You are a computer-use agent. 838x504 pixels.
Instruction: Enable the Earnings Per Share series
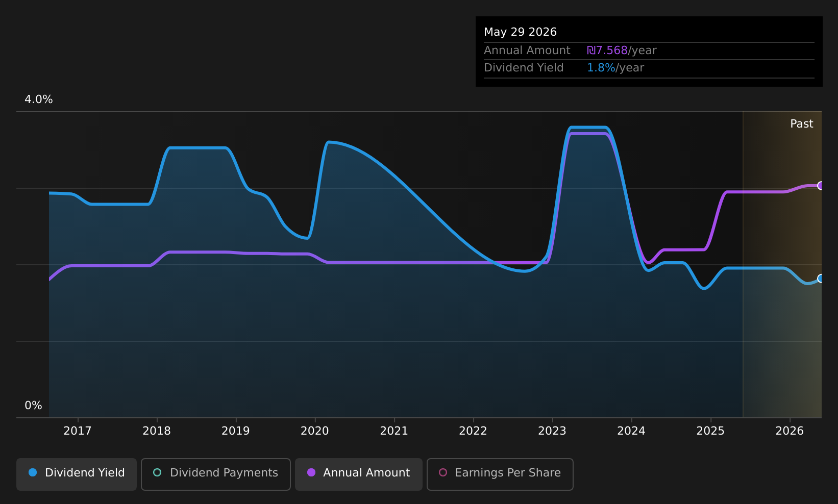point(500,474)
